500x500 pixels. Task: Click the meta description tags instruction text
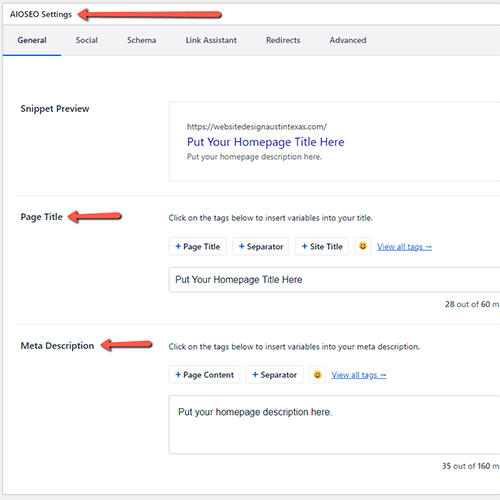294,347
